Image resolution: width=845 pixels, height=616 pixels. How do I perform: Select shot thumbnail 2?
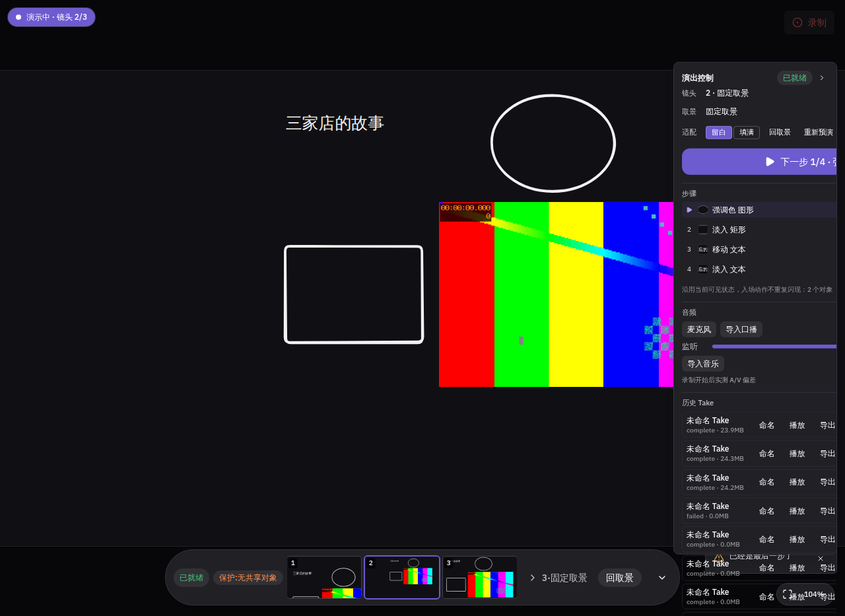click(x=402, y=578)
